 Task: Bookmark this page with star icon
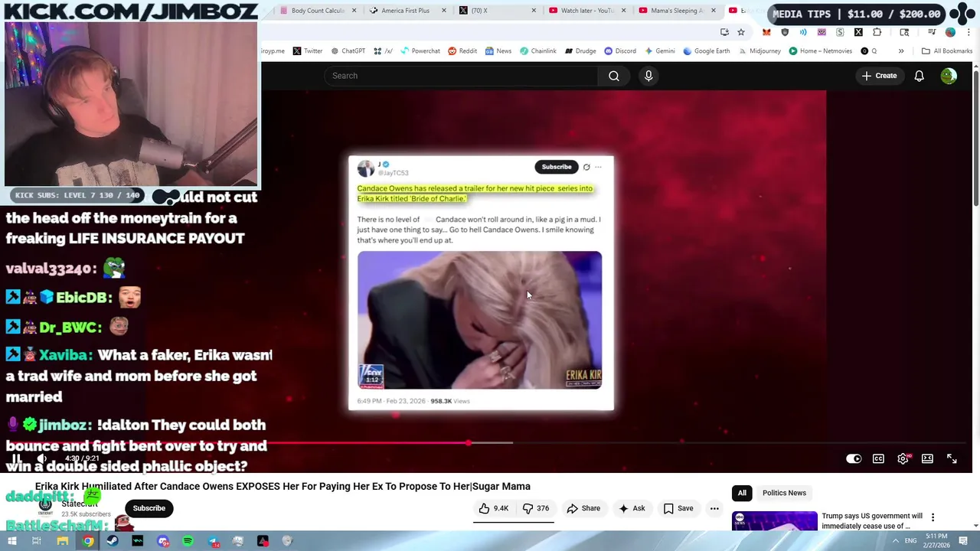pyautogui.click(x=741, y=32)
